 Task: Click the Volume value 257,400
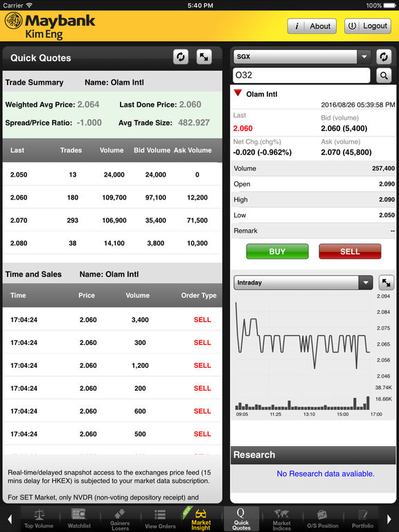pos(383,168)
